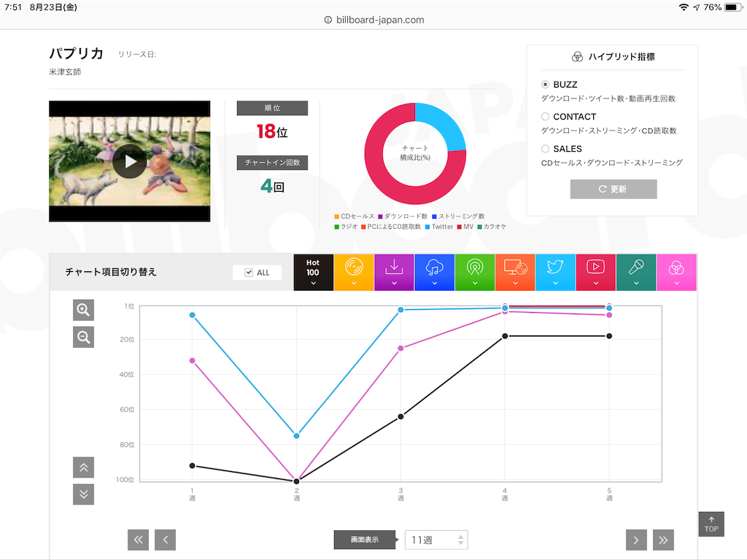
Task: Click the double down-arrow chart button
Action: 83,494
